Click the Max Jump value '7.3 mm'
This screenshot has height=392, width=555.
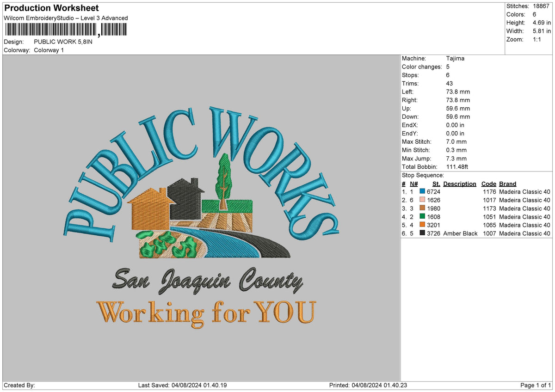click(456, 158)
